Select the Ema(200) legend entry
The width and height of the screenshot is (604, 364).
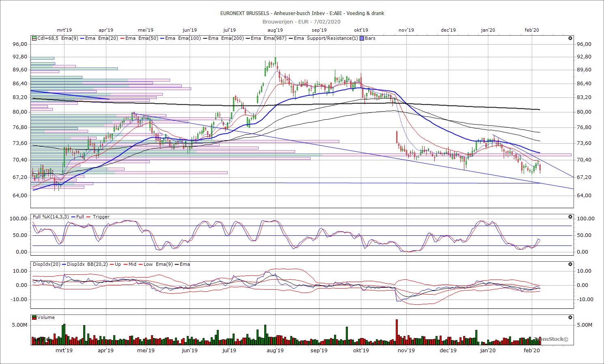click(x=233, y=38)
